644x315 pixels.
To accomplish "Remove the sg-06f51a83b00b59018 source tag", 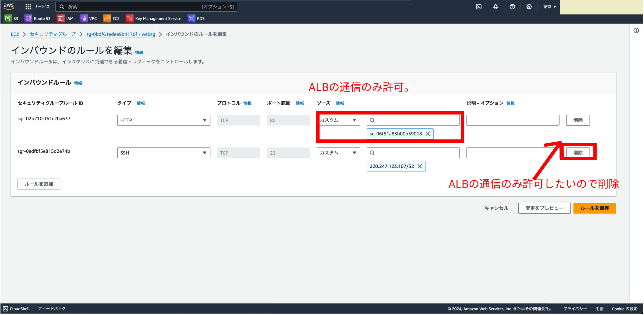I will [x=428, y=134].
